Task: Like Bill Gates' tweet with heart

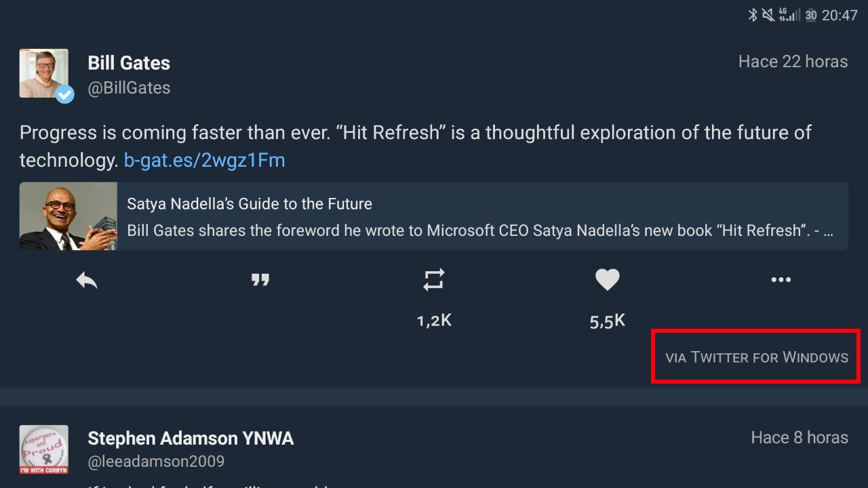Action: 608,280
